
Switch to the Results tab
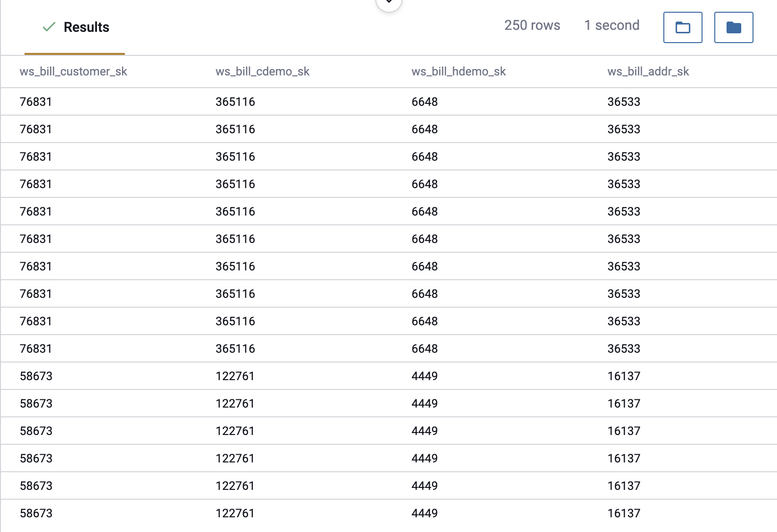coord(75,27)
